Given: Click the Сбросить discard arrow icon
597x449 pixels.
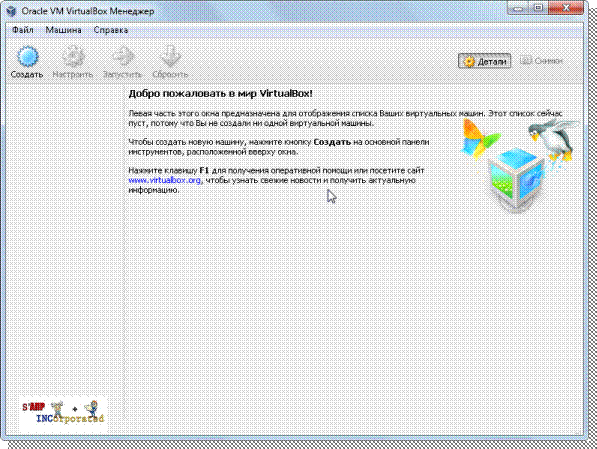Looking at the screenshot, I should click(170, 57).
